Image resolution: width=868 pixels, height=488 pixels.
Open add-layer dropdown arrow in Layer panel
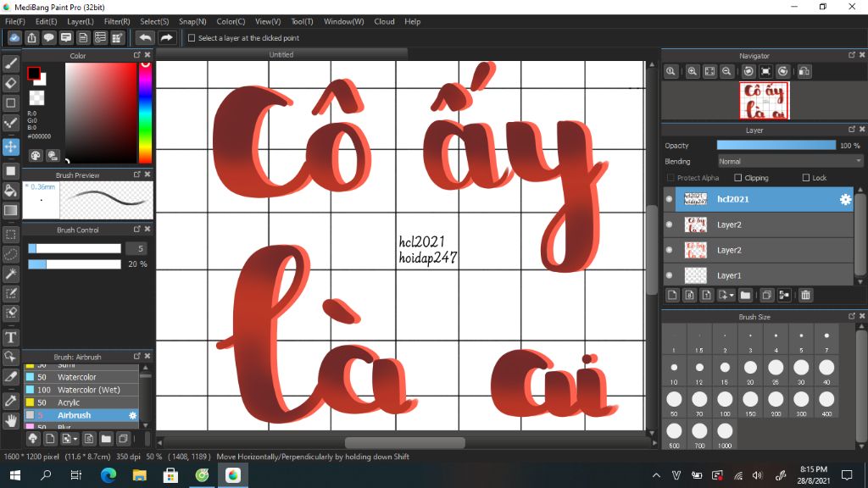[x=732, y=296]
